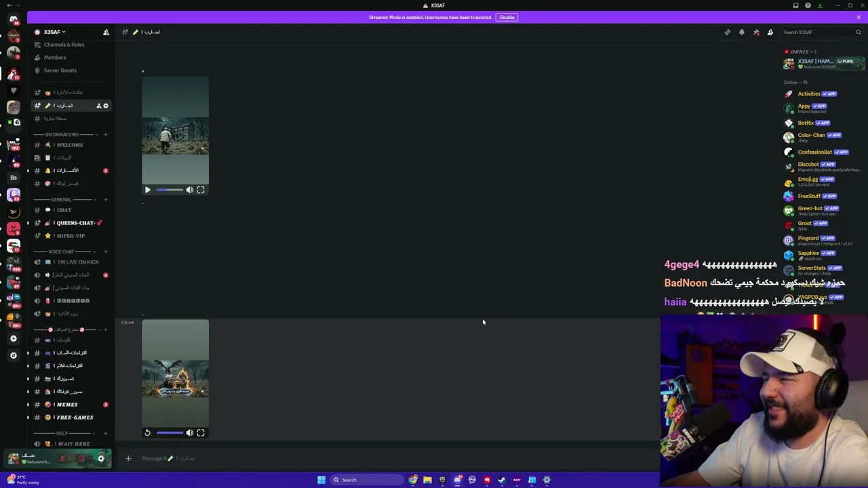This screenshot has height=488, width=868.
Task: Click the attachment plus button beside message box
Action: pos(128,459)
